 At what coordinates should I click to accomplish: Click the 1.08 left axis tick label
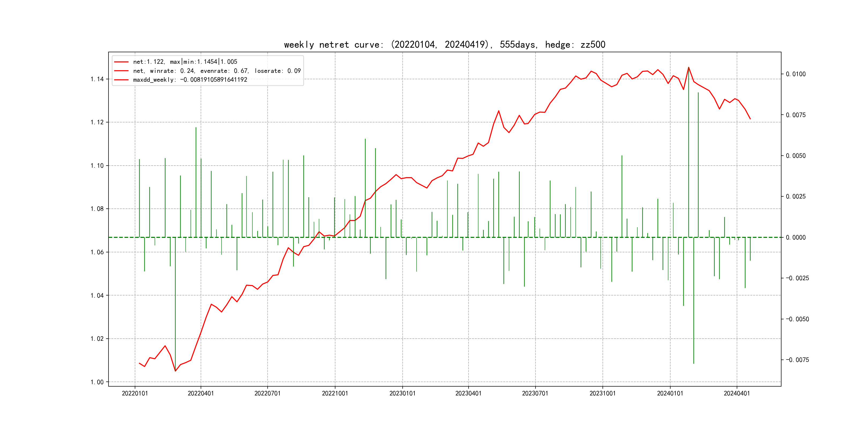[97, 209]
